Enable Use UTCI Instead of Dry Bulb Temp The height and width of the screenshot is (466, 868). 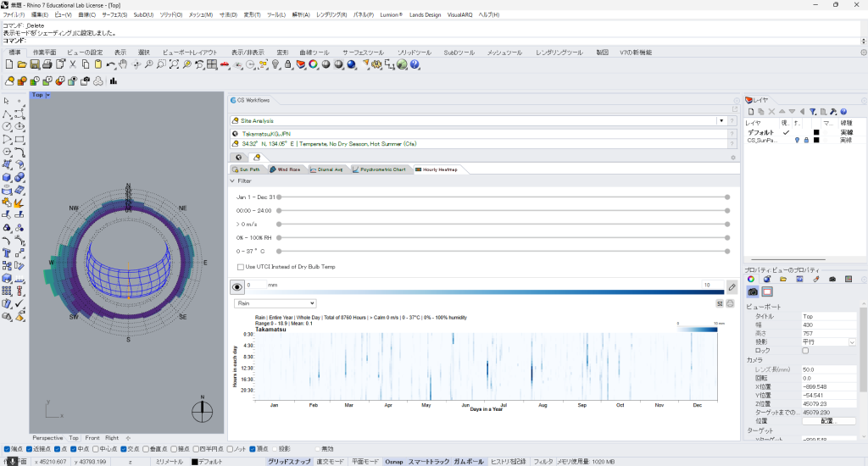[241, 267]
